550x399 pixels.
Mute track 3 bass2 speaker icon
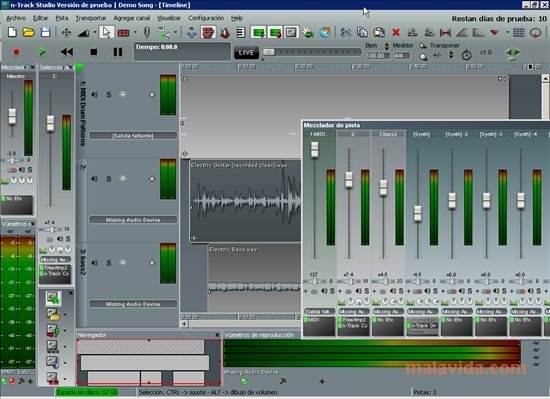point(94,263)
